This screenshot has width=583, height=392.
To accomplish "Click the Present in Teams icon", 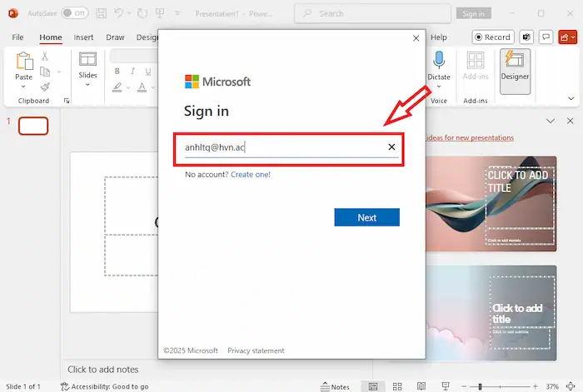I will click(x=526, y=37).
